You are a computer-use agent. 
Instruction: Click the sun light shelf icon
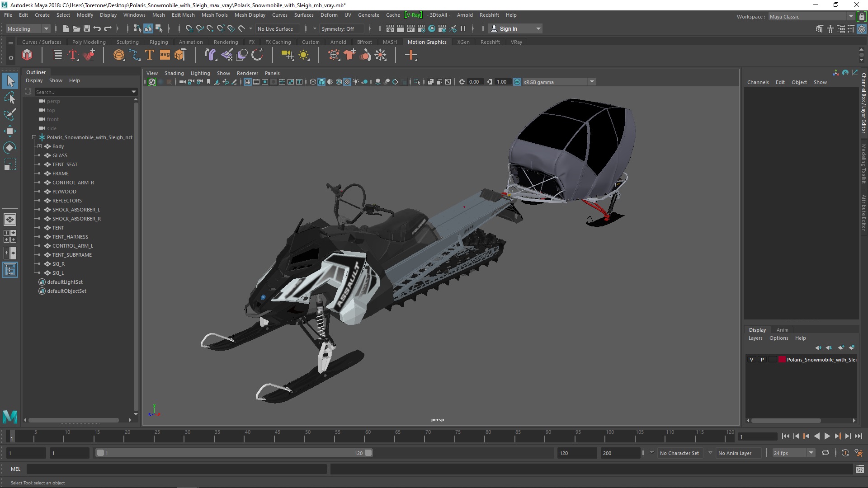tap(304, 55)
